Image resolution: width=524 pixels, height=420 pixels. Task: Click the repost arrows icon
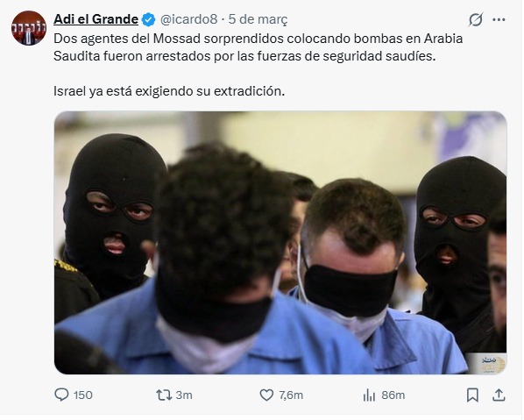[x=164, y=395]
